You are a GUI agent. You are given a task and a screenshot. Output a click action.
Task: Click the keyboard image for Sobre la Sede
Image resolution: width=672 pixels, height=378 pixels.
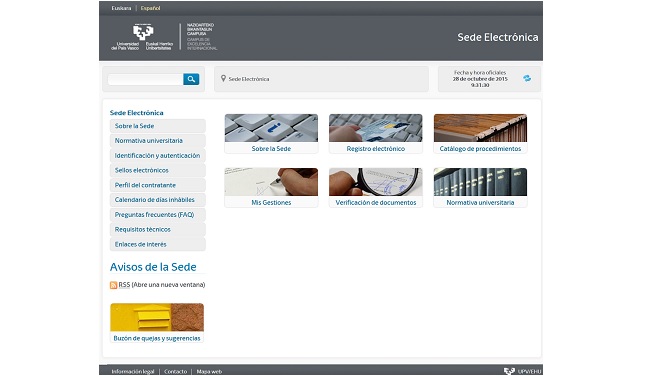(x=271, y=128)
